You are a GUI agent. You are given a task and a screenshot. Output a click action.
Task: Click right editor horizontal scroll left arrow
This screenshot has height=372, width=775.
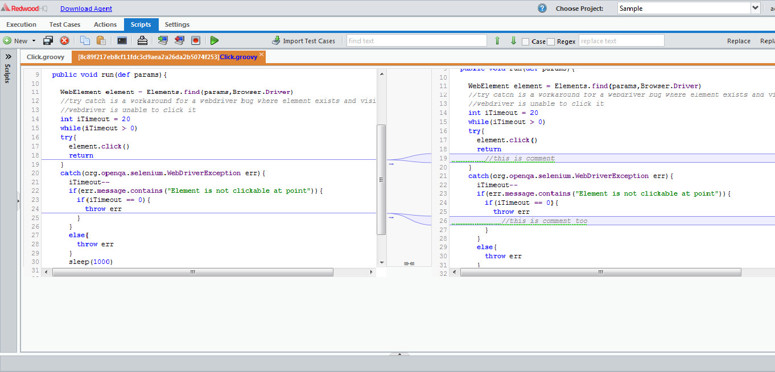455,272
